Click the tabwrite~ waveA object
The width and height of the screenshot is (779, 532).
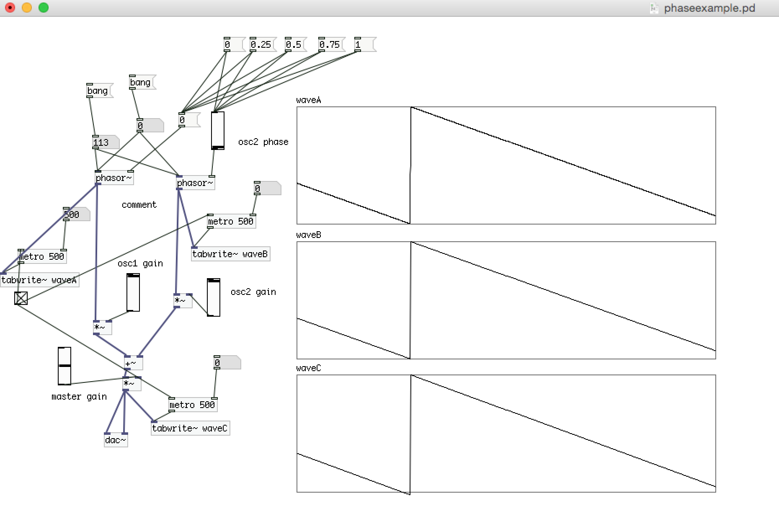coord(39,280)
